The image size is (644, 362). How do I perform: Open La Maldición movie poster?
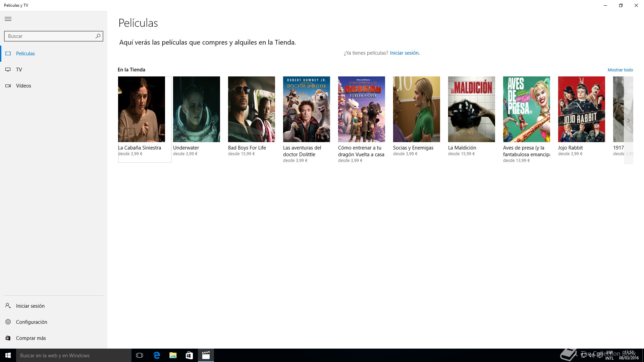[x=472, y=109]
